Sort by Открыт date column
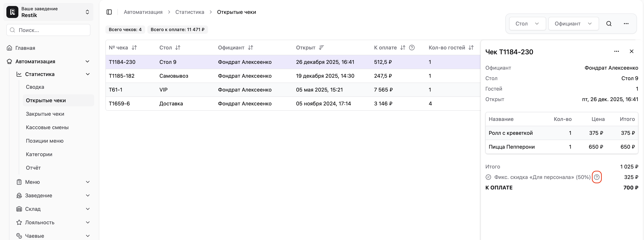The image size is (644, 240). tap(321, 48)
